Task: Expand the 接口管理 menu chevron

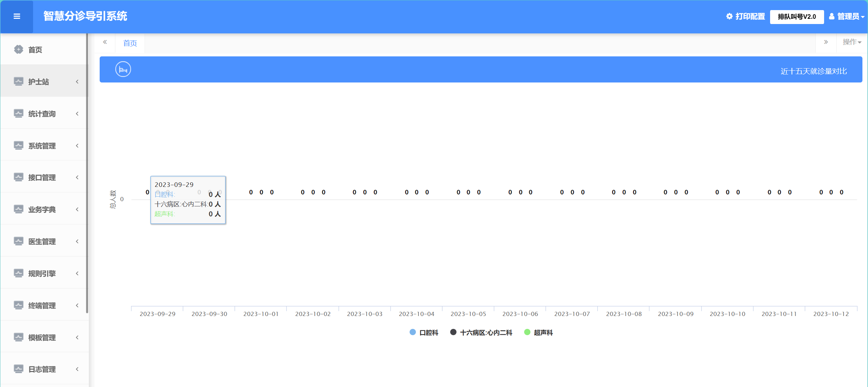Action: pyautogui.click(x=77, y=177)
